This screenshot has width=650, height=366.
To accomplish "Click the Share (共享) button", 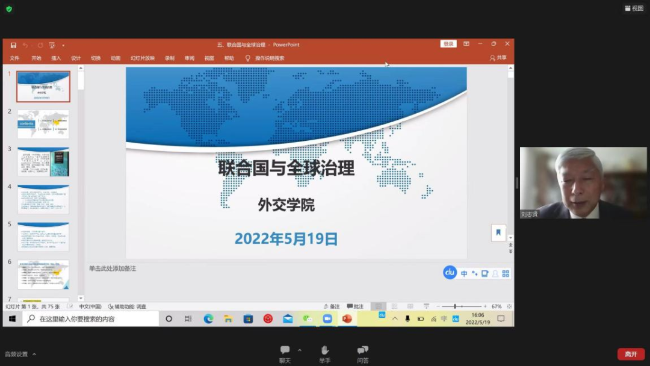I will click(498, 58).
